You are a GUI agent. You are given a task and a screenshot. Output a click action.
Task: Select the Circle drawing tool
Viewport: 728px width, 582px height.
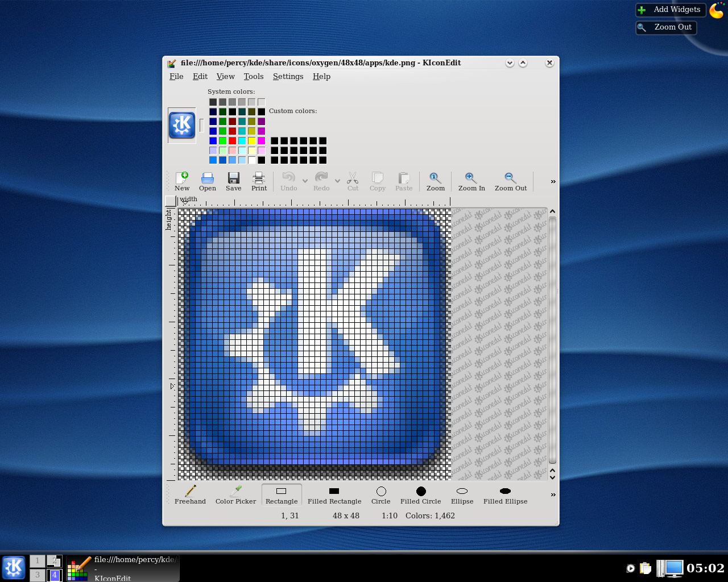point(380,494)
